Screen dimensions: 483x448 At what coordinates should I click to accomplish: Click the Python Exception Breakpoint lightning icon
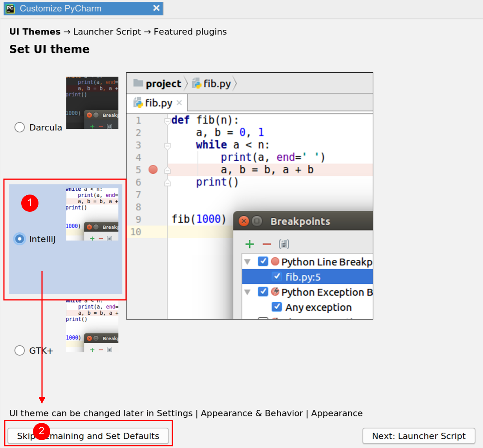(275, 292)
